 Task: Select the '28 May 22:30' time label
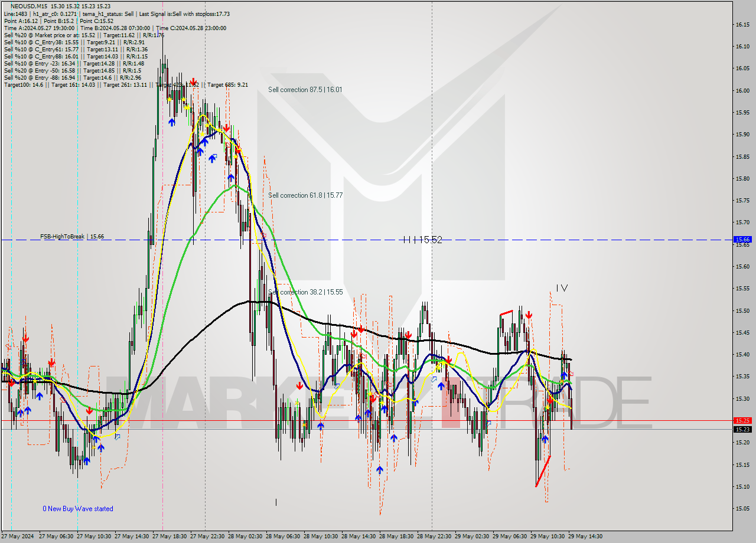(434, 537)
